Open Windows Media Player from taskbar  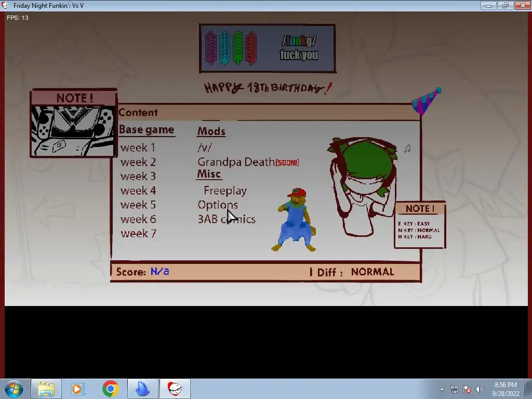(78, 389)
